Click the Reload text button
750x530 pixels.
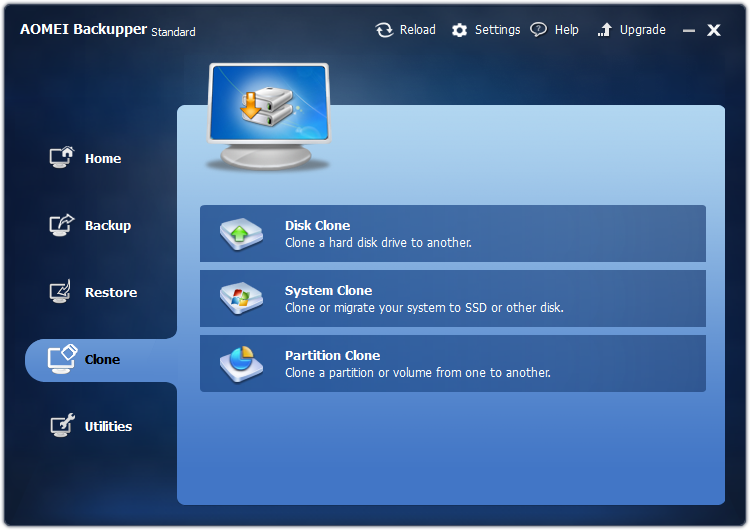[418, 30]
